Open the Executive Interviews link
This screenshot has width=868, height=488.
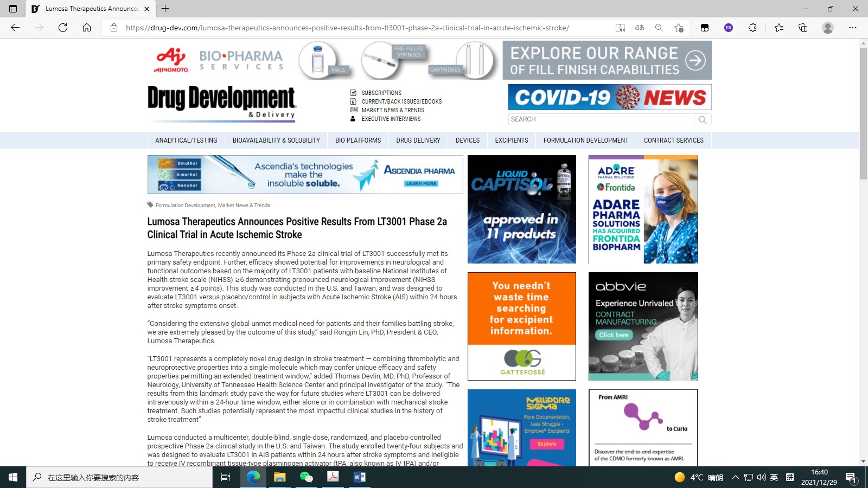pyautogui.click(x=391, y=119)
